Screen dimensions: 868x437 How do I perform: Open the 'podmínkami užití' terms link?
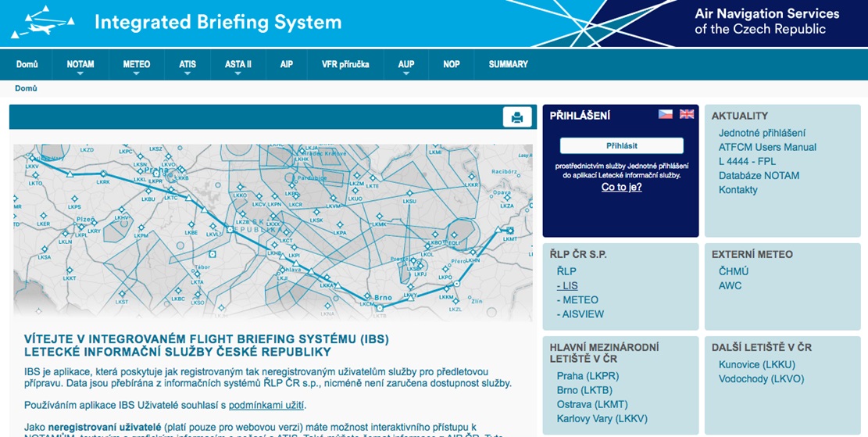(266, 406)
